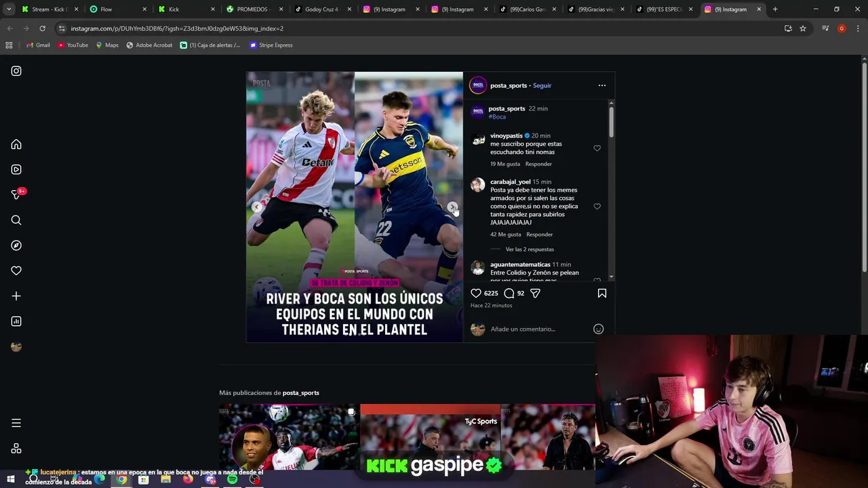The height and width of the screenshot is (488, 868).
Task: Open profile avatar in sidebar
Action: point(16,346)
